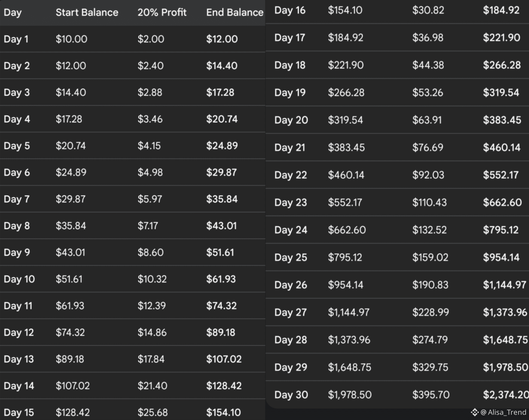This screenshot has height=420, width=529.
Task: Click the Day 1 row label
Action: [16, 39]
